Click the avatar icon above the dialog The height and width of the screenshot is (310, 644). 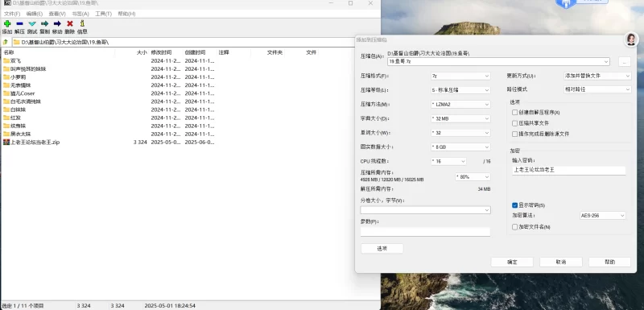pos(631,39)
